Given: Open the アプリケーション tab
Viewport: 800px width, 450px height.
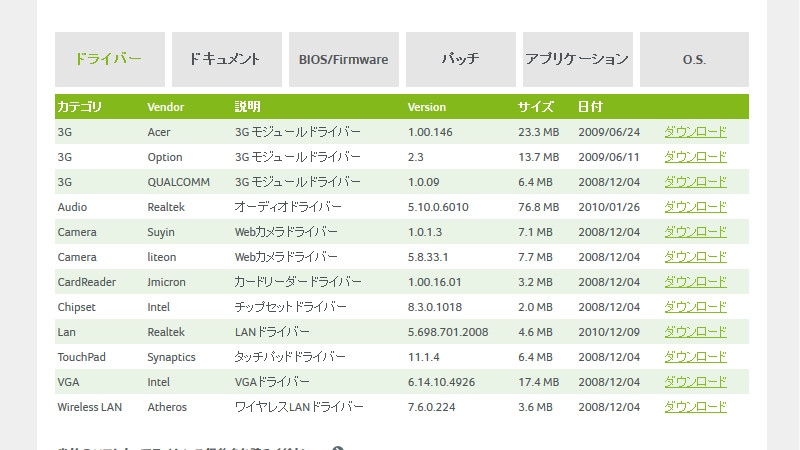Looking at the screenshot, I should coord(578,59).
